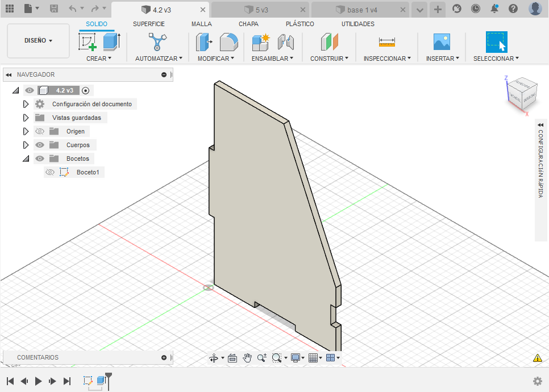Expand the Origen node
This screenshot has height=392, width=549.
(26, 131)
